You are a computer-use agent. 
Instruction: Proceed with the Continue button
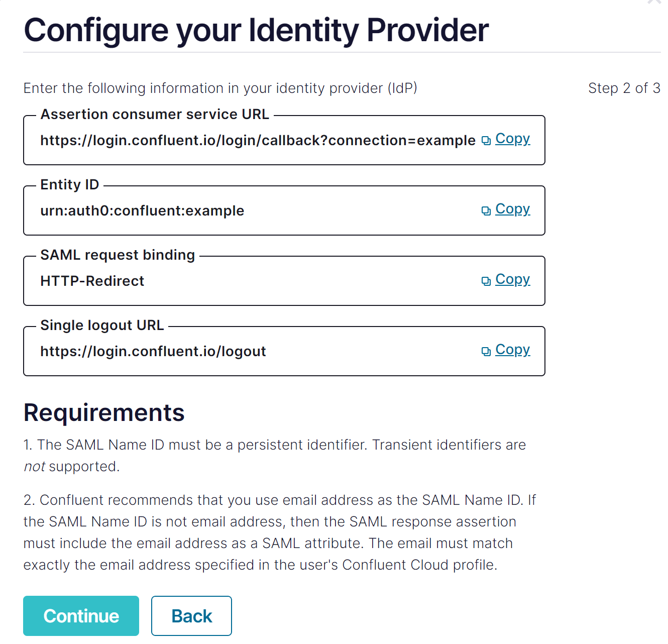(x=81, y=616)
